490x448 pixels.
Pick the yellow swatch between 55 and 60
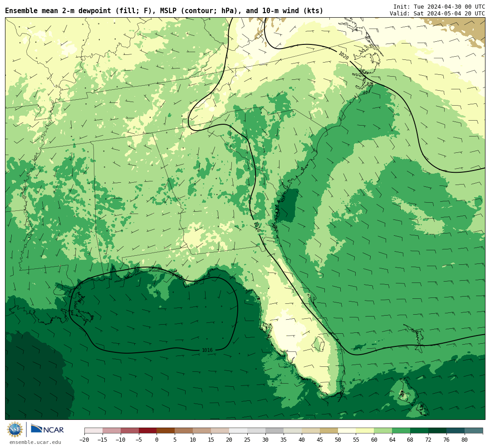[365, 431]
